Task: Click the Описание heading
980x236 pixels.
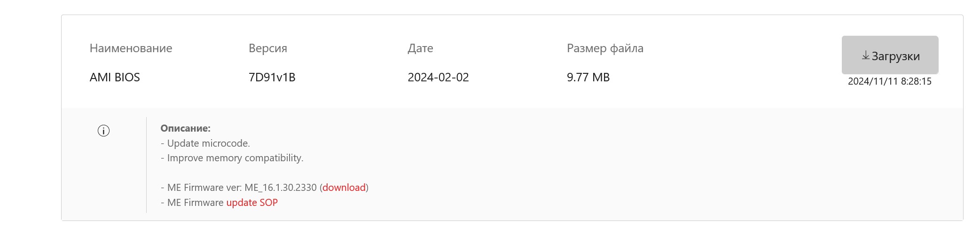Action: pos(185,128)
